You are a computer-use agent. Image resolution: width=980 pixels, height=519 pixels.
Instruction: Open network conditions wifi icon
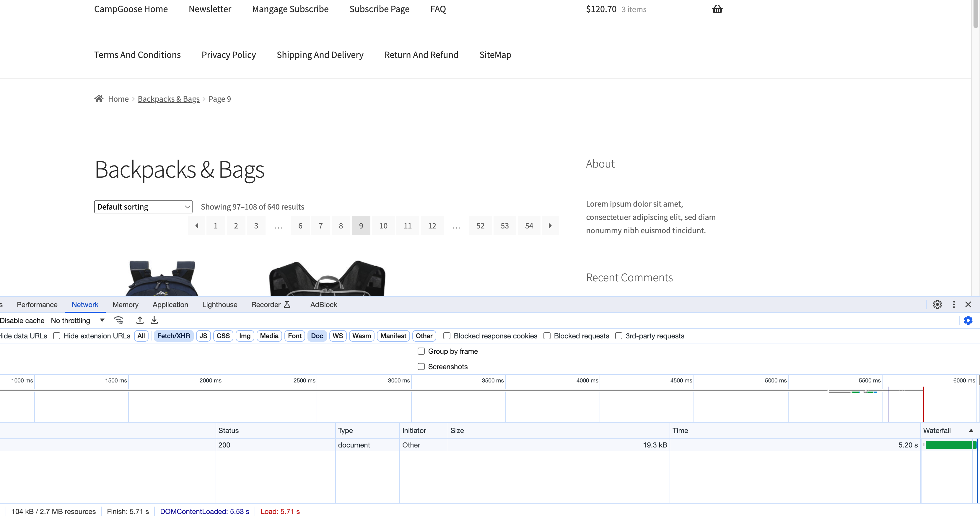pyautogui.click(x=118, y=320)
